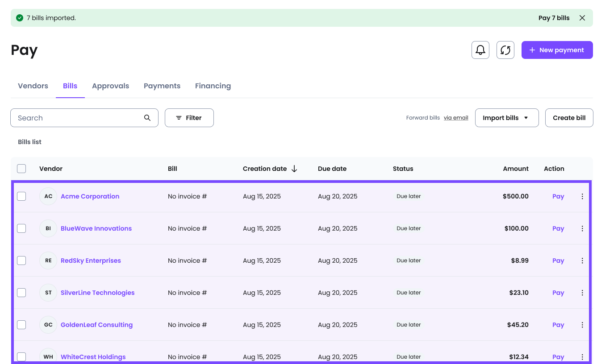Open more options for GoldenLeaf Consulting bill
The image size is (597, 364).
click(582, 325)
